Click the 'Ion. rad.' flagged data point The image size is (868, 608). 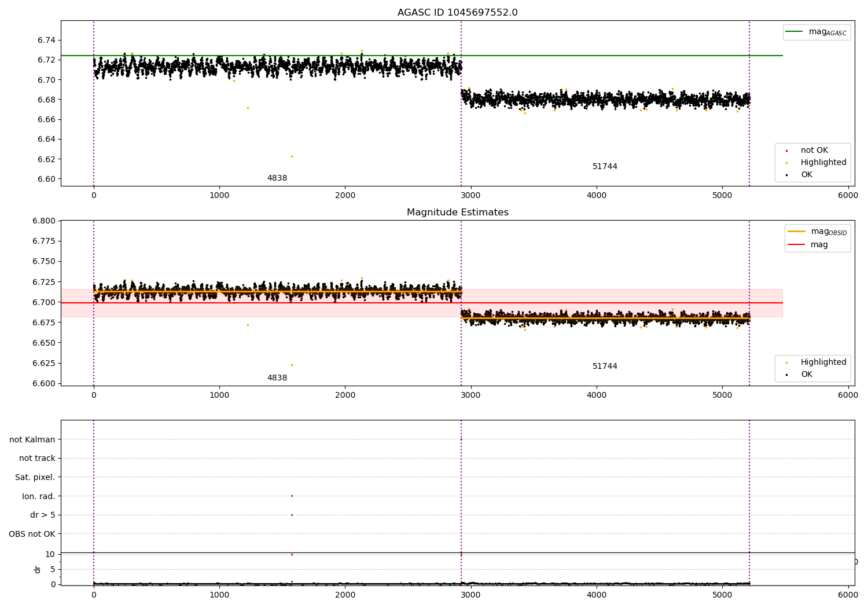pos(292,496)
